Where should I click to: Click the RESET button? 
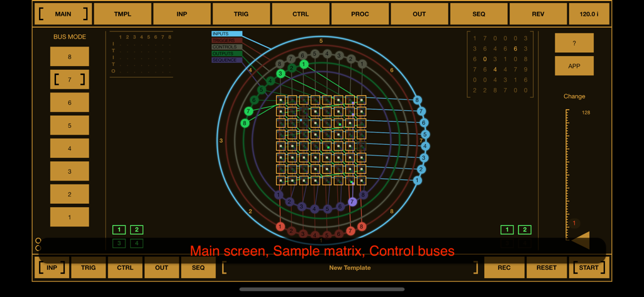[547, 267]
